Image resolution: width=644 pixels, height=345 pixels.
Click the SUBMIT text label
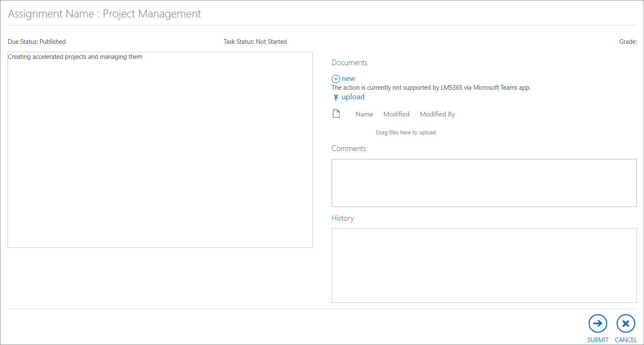click(x=598, y=340)
